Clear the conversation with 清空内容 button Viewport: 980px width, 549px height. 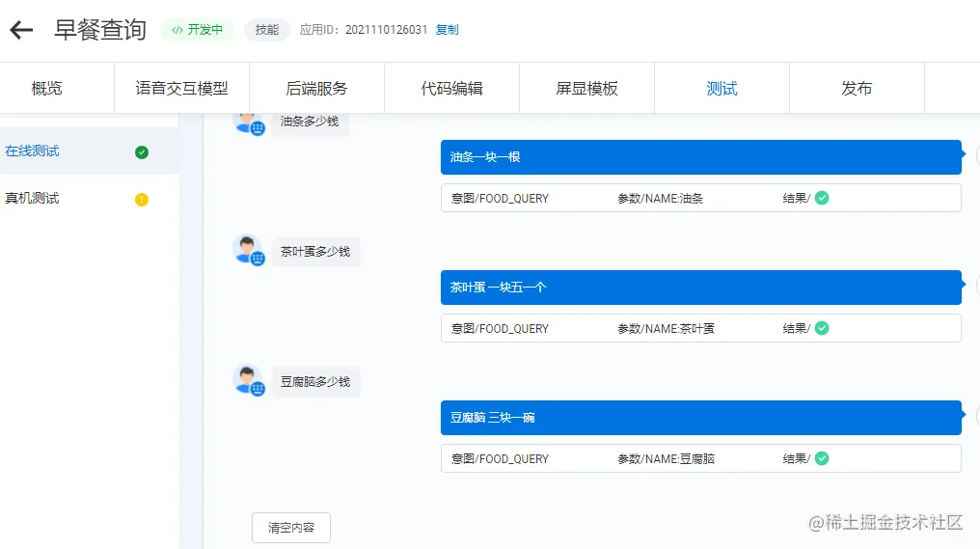(291, 528)
